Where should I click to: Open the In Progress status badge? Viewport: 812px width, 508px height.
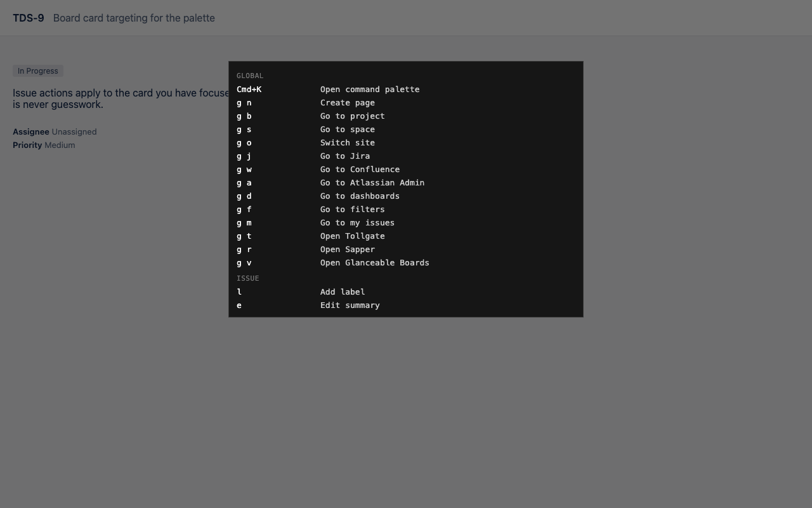tap(38, 71)
